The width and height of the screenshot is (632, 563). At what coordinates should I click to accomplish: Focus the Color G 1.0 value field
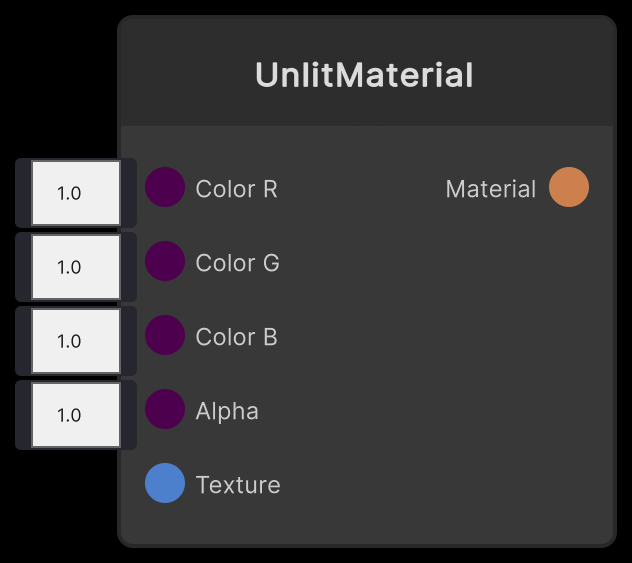click(x=76, y=267)
